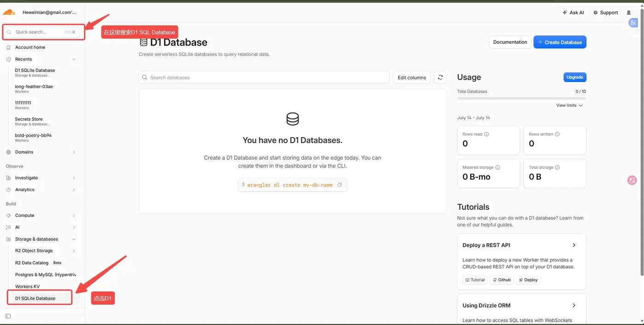The image size is (644, 325).
Task: Expand View limits dropdown
Action: 569,105
